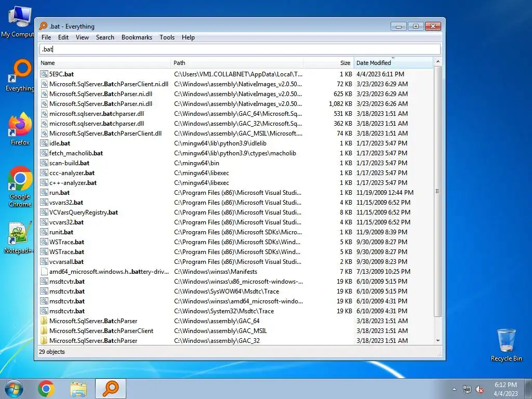Sort results by Date Modified column header
The width and height of the screenshot is (532, 399).
pyautogui.click(x=393, y=63)
